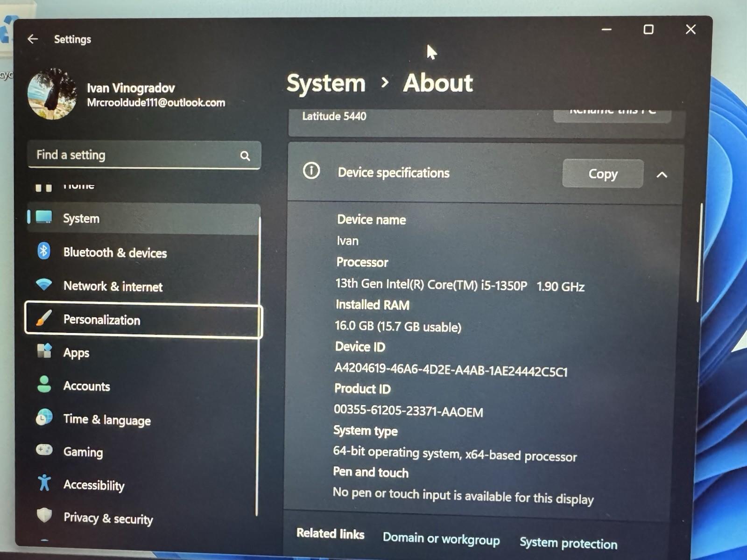Screen dimensions: 747x560
Task: Click the Privacy & security shield icon
Action: (x=44, y=515)
